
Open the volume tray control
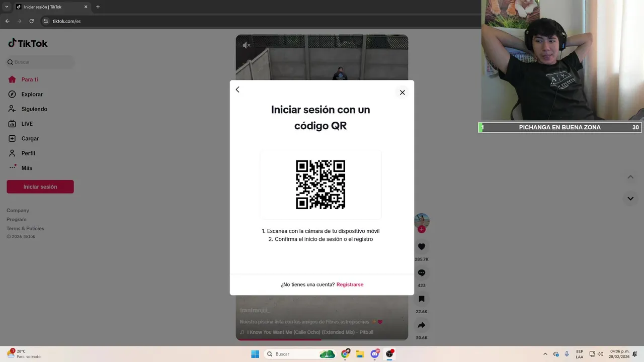coord(600,354)
